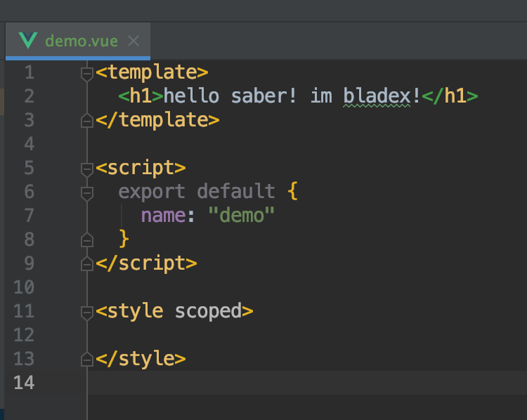
Task: Click the opening <script> tag
Action: click(x=141, y=168)
